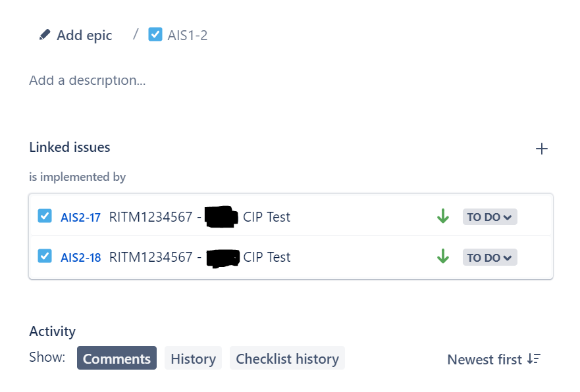Viewport: 580px width, 392px height.
Task: Change sort order via Newest first control
Action: click(x=494, y=359)
